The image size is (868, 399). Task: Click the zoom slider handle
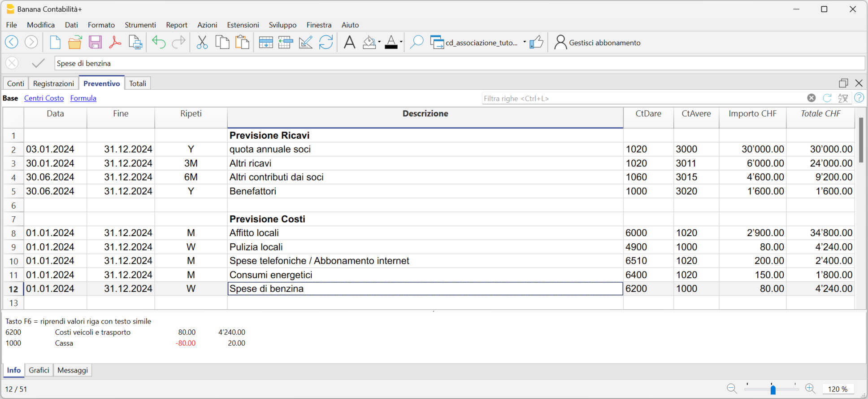[773, 389]
